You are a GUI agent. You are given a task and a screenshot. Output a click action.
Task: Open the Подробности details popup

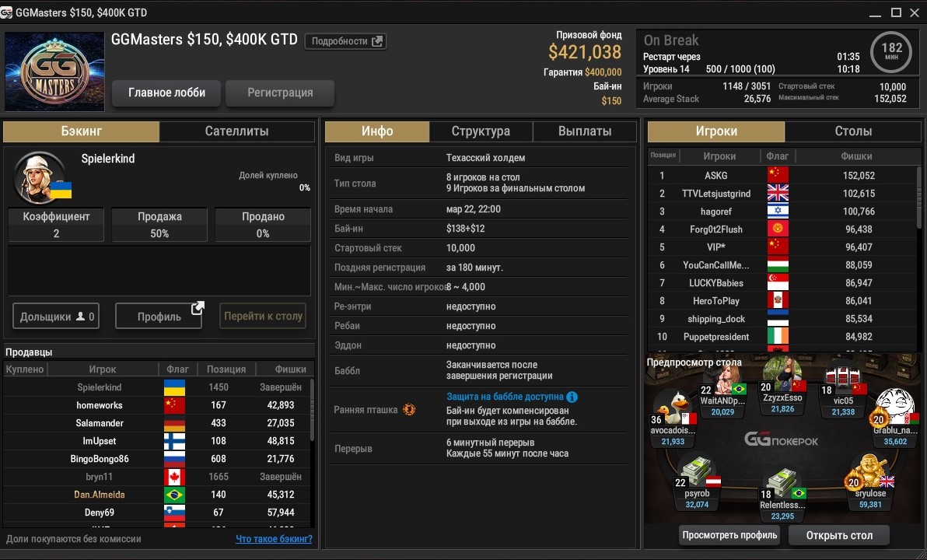point(345,41)
